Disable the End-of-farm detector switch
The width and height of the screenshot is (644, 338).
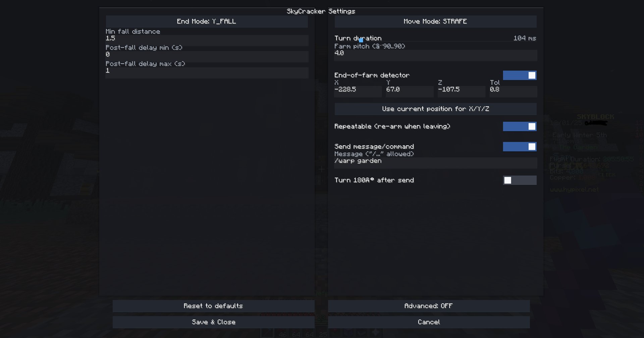[x=520, y=75]
